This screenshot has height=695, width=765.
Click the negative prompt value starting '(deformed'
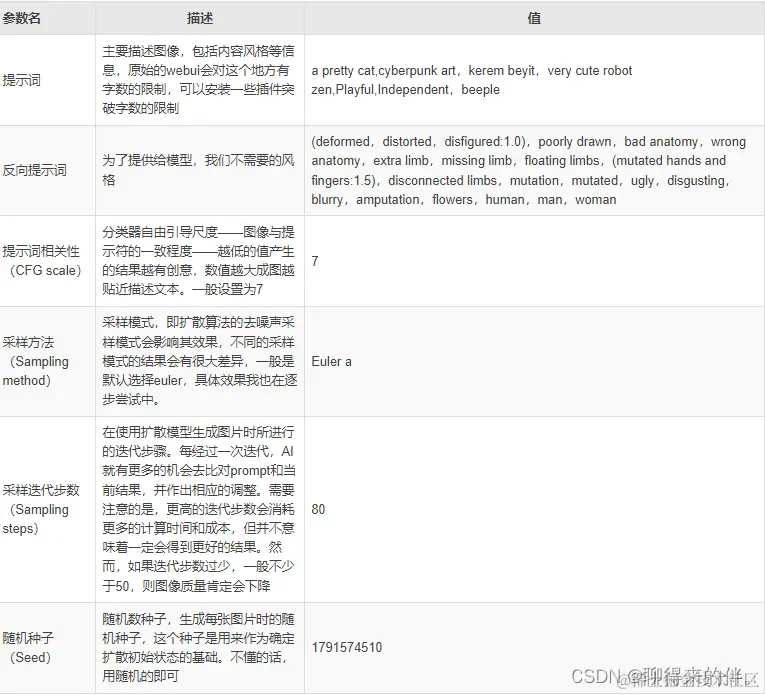(528, 170)
